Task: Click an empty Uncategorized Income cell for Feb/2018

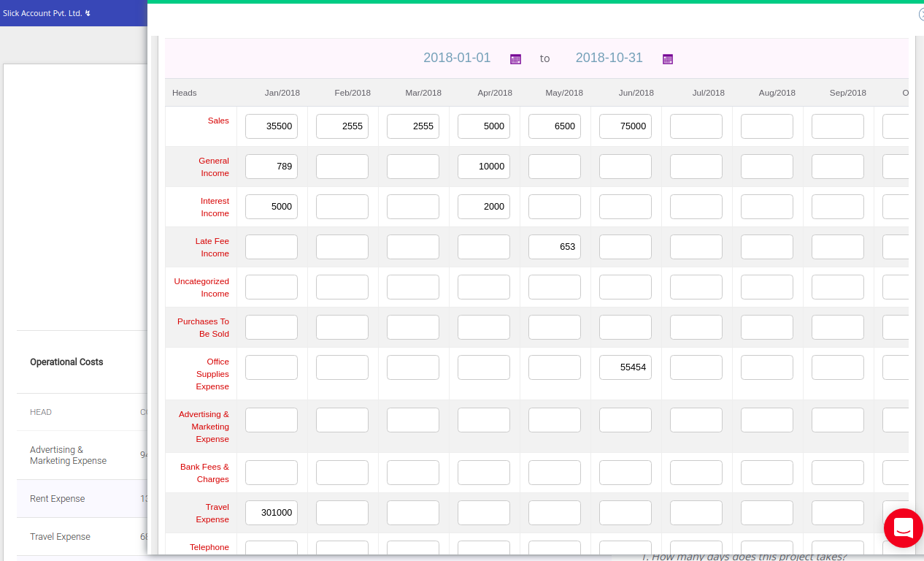Action: click(342, 286)
